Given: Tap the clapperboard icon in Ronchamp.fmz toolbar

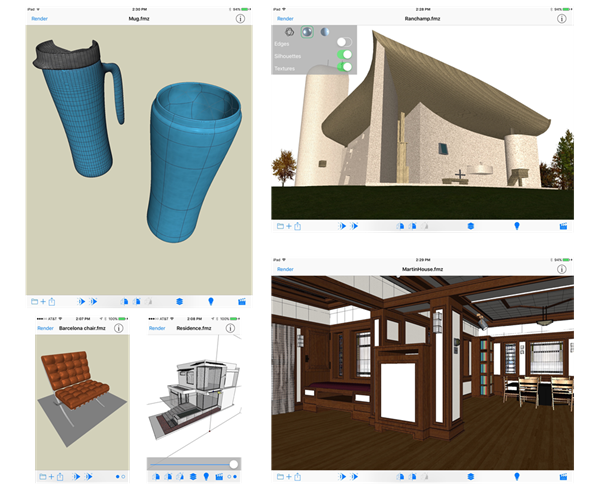Looking at the screenshot, I should click(563, 226).
